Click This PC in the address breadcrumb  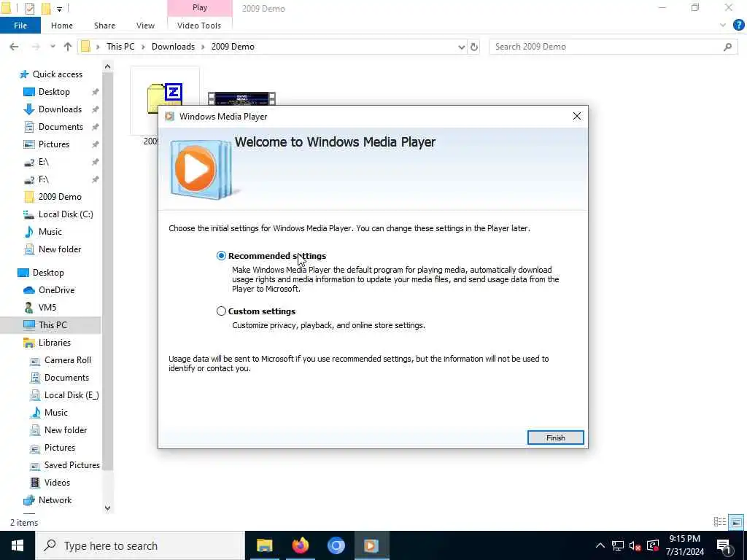(120, 47)
